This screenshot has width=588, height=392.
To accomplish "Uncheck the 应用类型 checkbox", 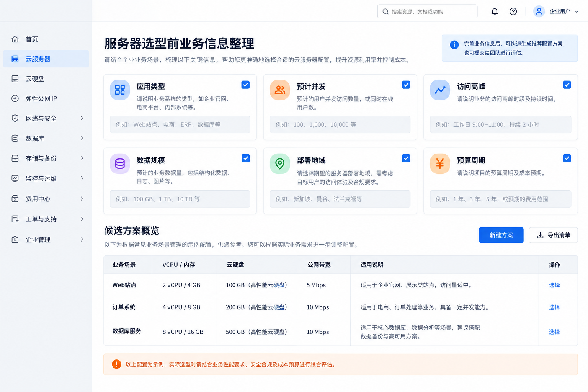I will point(246,85).
